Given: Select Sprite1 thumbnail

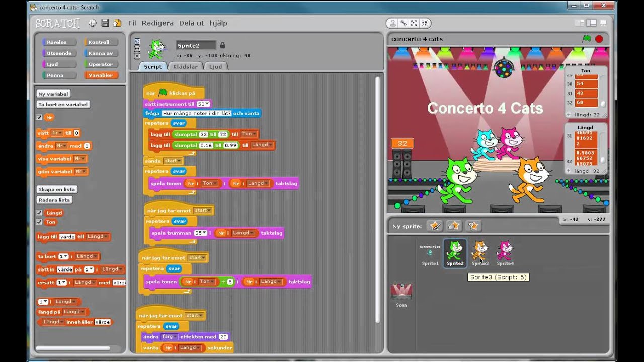Looking at the screenshot, I should coord(430,253).
